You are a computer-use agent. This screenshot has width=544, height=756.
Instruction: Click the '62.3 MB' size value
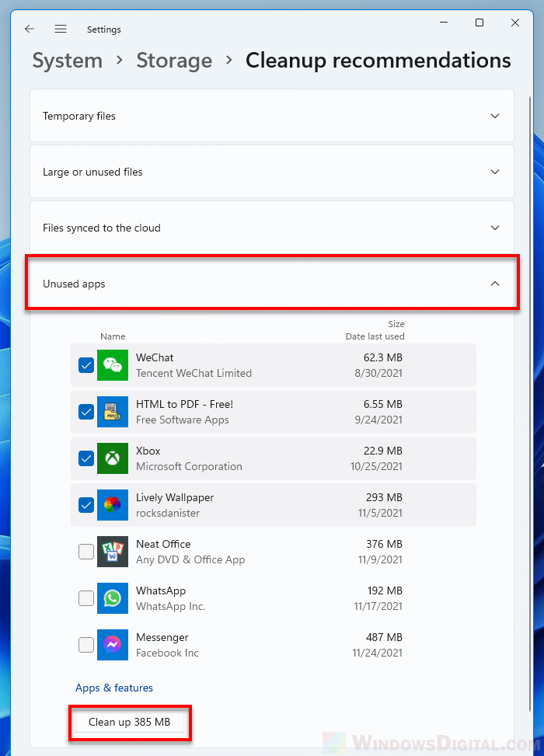(x=383, y=357)
